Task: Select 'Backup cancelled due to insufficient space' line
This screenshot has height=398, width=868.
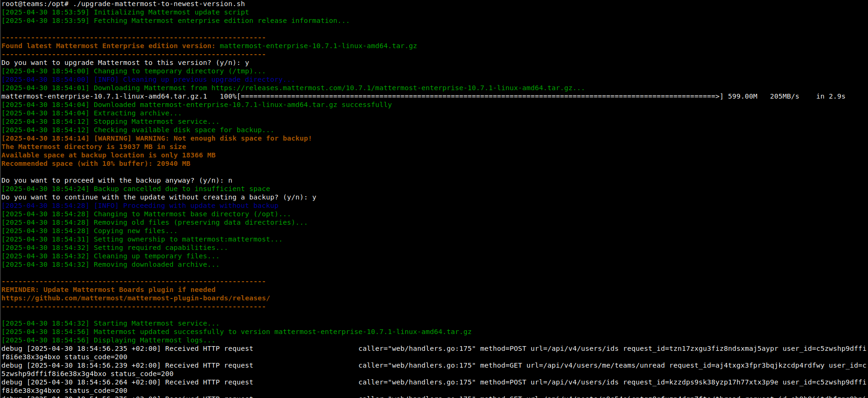Action: click(136, 189)
